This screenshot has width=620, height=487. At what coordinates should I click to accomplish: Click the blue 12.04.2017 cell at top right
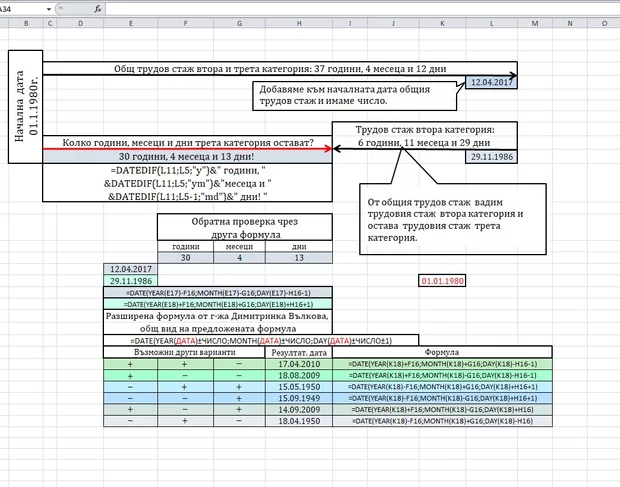(493, 83)
